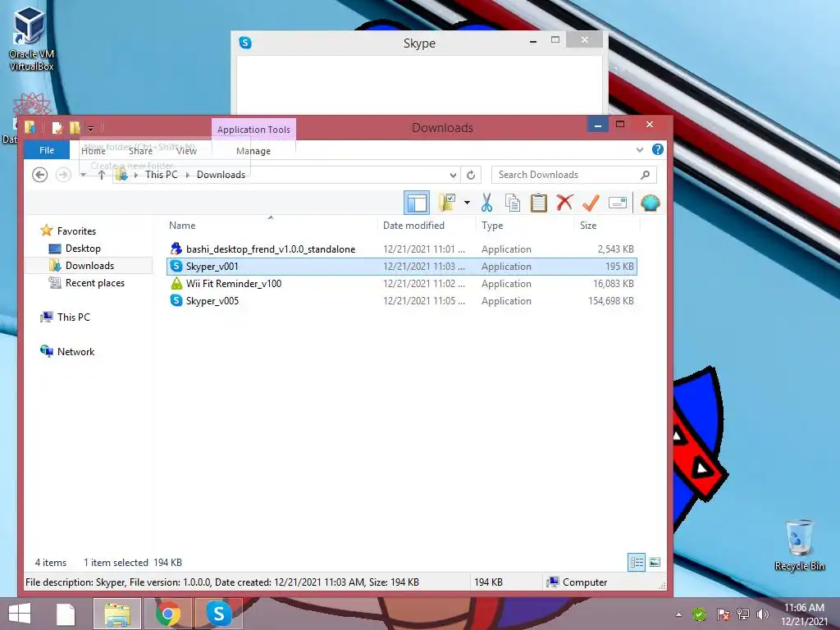
Task: Click the orange checkmark toolbar icon
Action: 591,203
